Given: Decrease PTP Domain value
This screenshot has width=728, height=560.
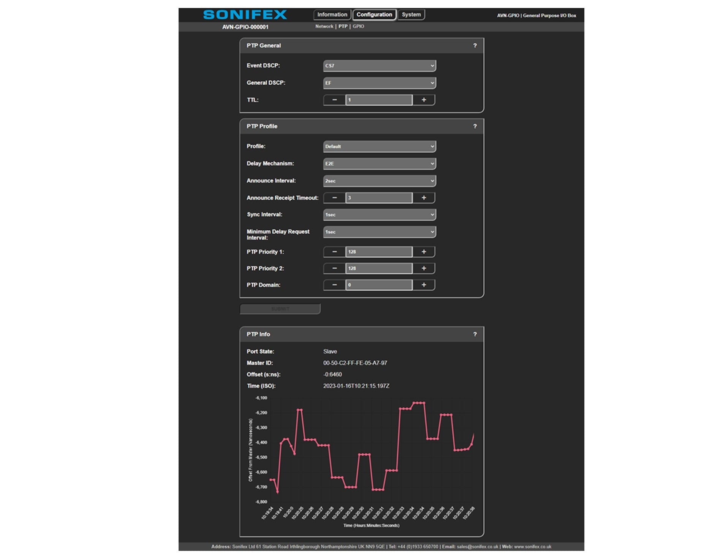Looking at the screenshot, I should (x=334, y=285).
